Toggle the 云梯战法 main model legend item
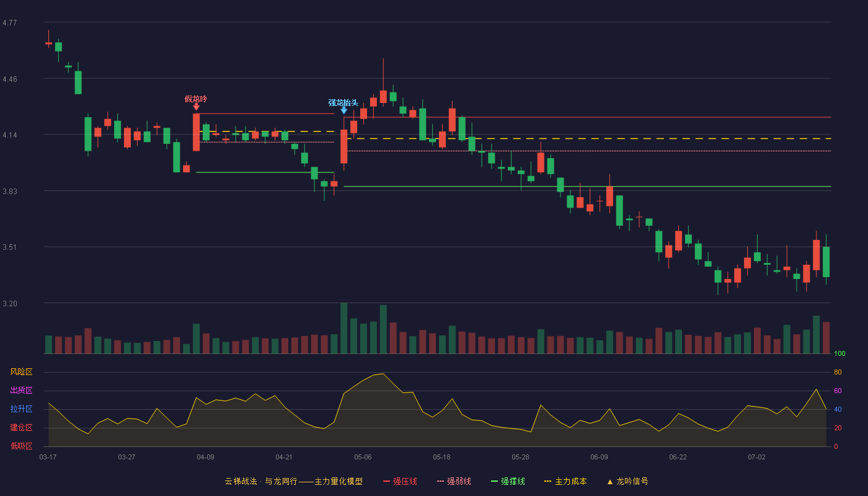Screen dimensions: 868x496 (294, 481)
